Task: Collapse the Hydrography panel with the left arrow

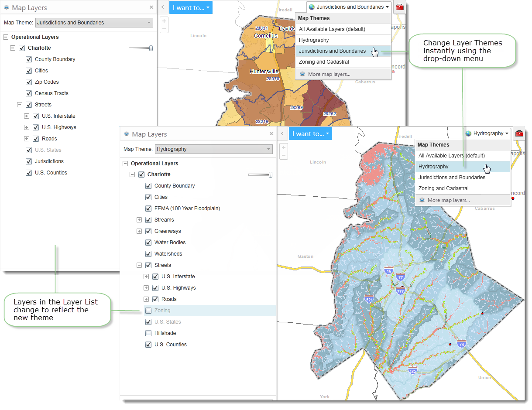Action: coord(282,134)
